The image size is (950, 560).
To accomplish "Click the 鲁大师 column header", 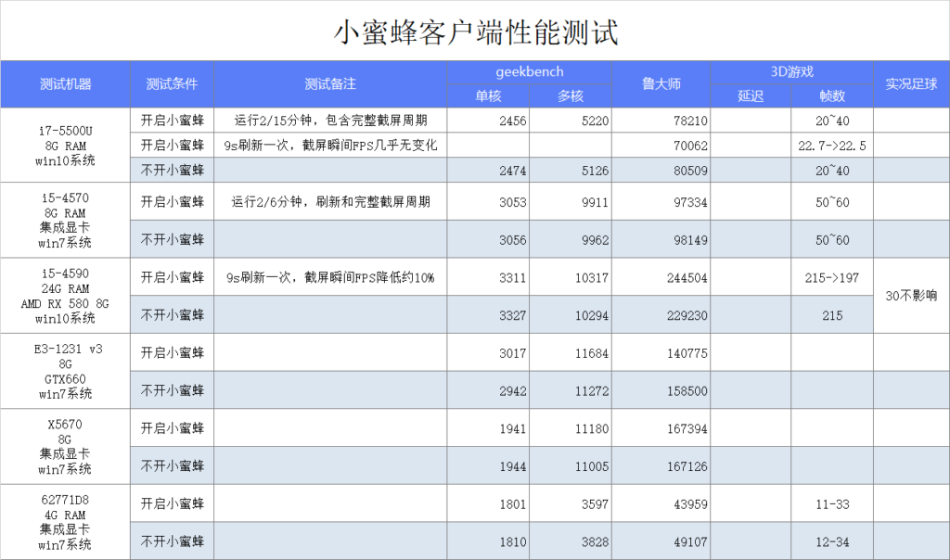I will click(x=661, y=84).
